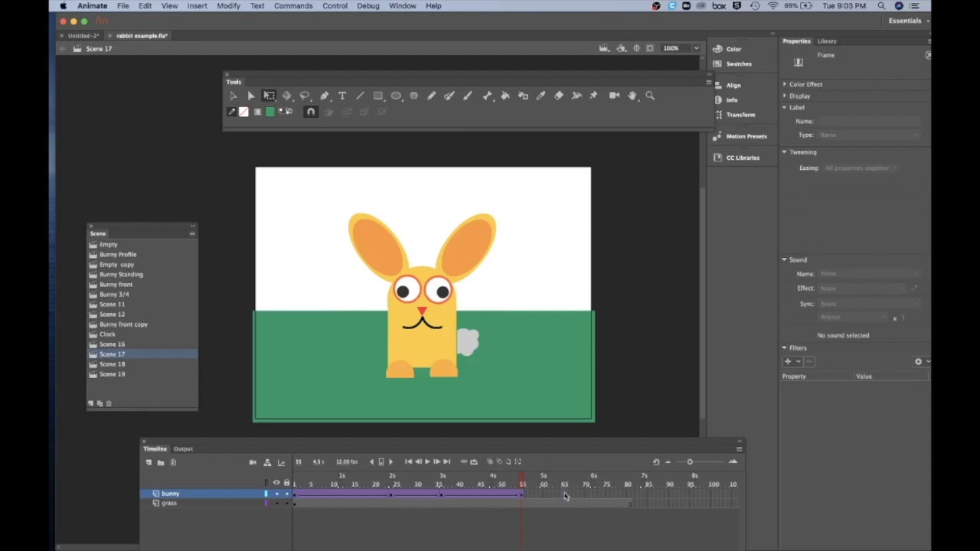Image resolution: width=980 pixels, height=551 pixels.
Task: Play the timeline animation
Action: point(427,462)
